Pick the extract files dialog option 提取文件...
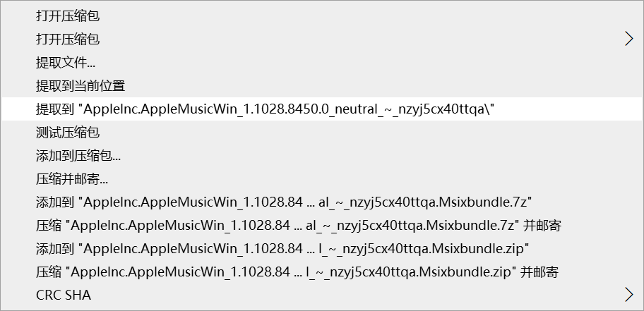Viewport: 644px width, 311px height. click(x=322, y=62)
